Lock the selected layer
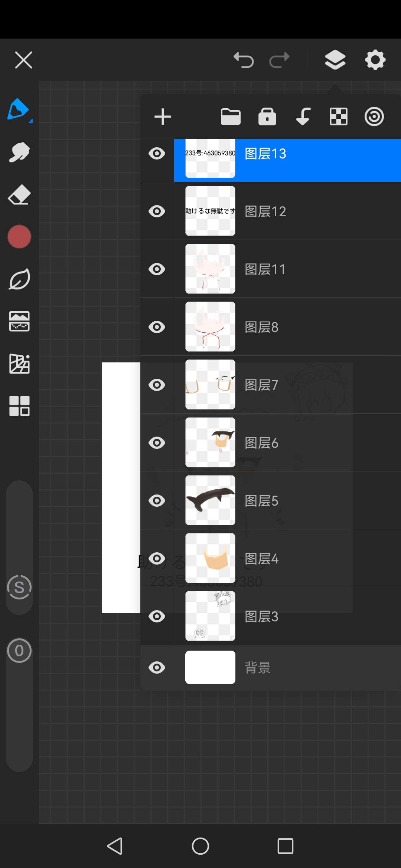401x868 pixels. pyautogui.click(x=267, y=117)
